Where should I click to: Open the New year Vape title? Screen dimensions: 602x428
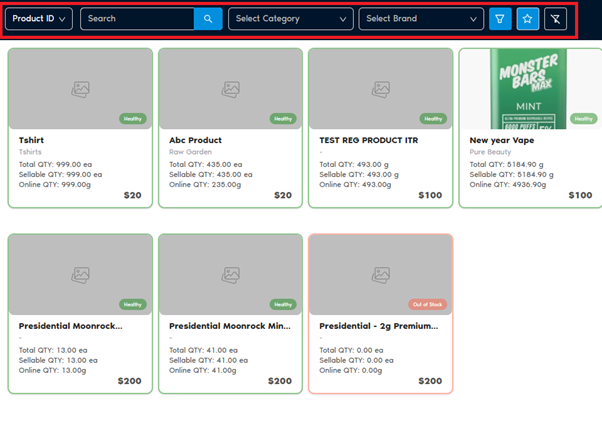502,140
